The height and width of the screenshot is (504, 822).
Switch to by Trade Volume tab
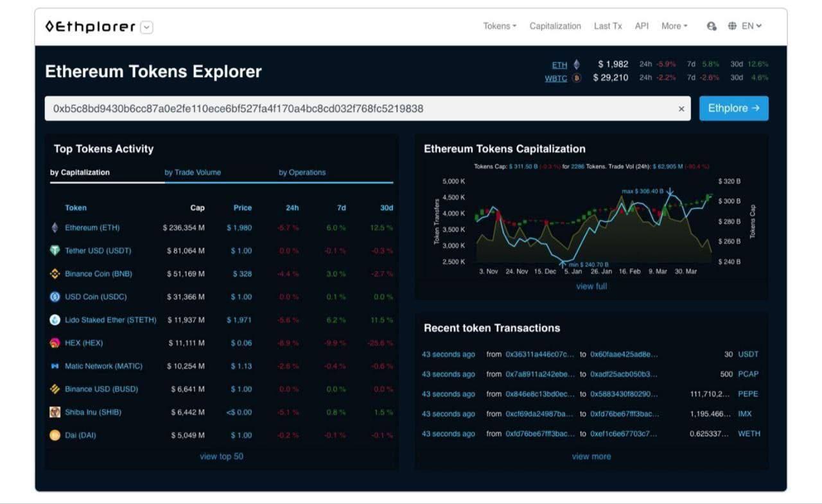pyautogui.click(x=193, y=172)
